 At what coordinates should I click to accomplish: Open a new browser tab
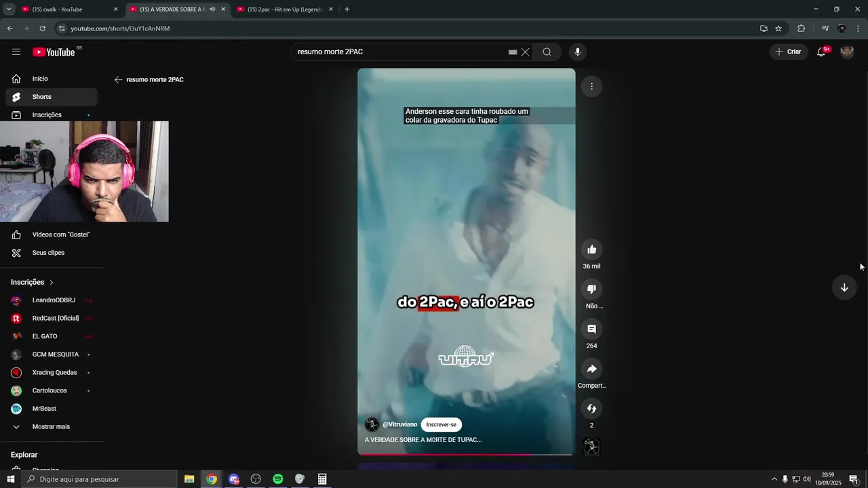coord(347,9)
